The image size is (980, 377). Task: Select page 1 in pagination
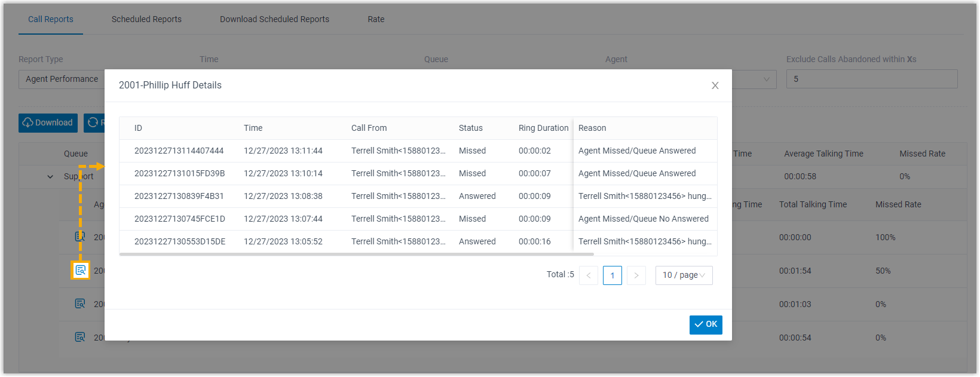612,275
